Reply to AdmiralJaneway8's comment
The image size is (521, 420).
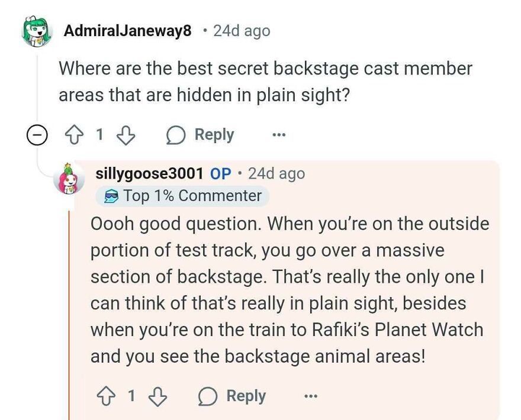(x=211, y=135)
